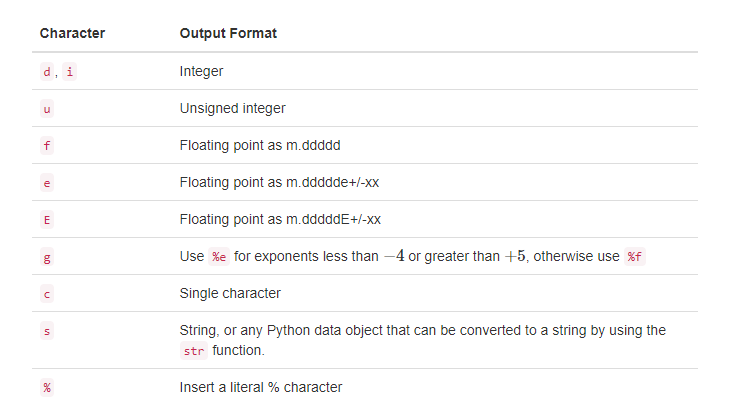Click the 'Integer' output format cell
This screenshot has width=738, height=418.
[202, 71]
